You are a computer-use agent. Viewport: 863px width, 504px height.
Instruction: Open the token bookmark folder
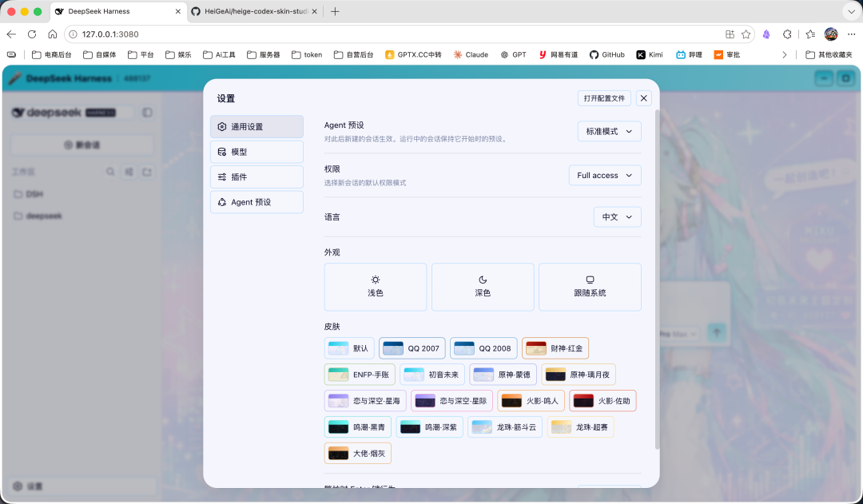click(x=307, y=54)
